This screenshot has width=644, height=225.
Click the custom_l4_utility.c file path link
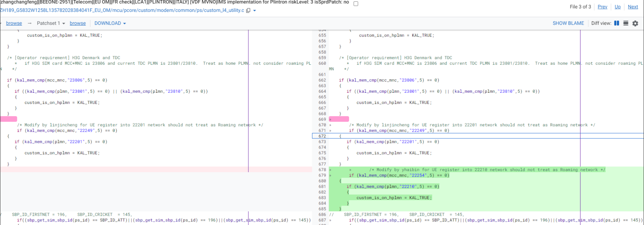point(122,10)
